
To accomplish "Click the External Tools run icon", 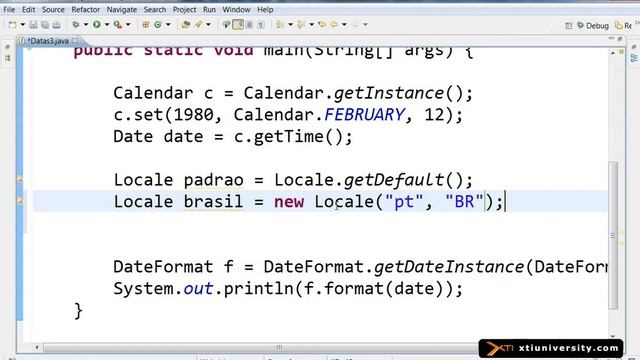I will 118,25.
